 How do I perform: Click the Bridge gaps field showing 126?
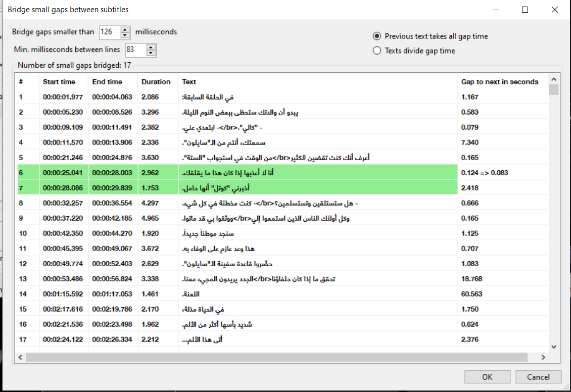pyautogui.click(x=110, y=32)
